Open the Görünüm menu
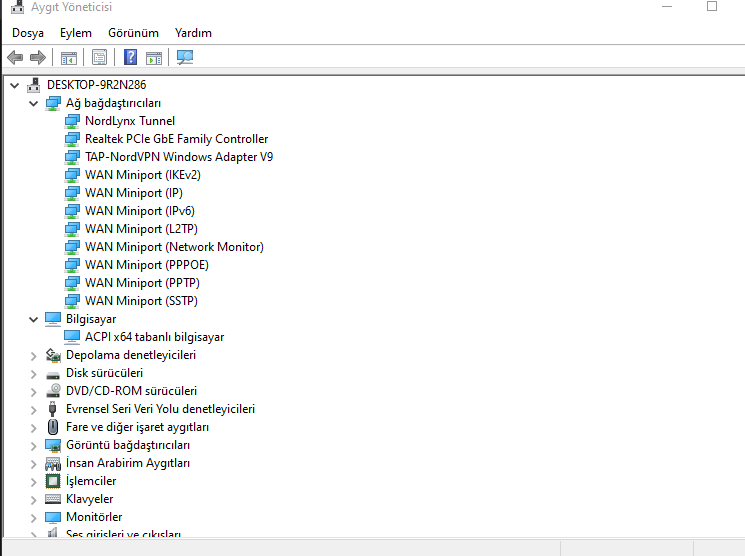 [x=133, y=33]
